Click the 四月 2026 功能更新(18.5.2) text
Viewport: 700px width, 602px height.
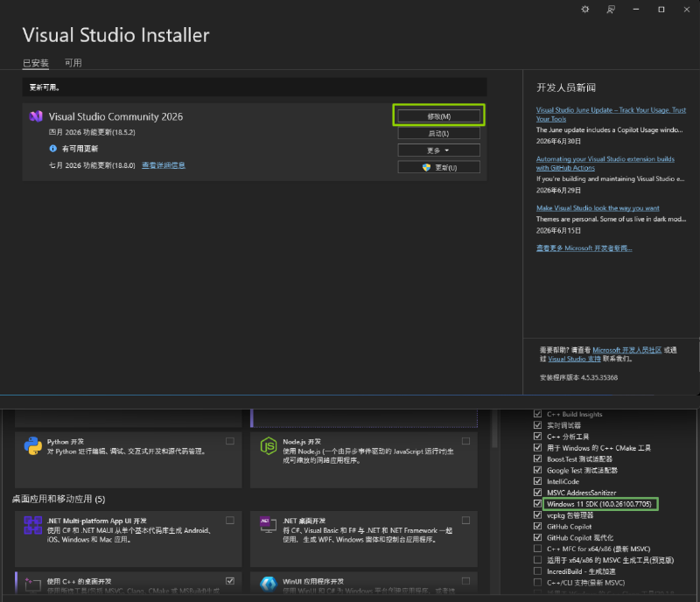pos(92,132)
